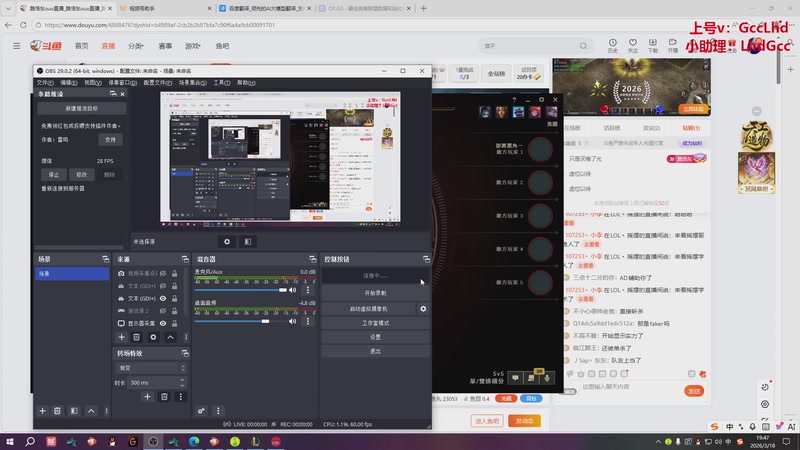
Task: Open source properties gear in Sources panel toolbar
Action: tap(153, 337)
